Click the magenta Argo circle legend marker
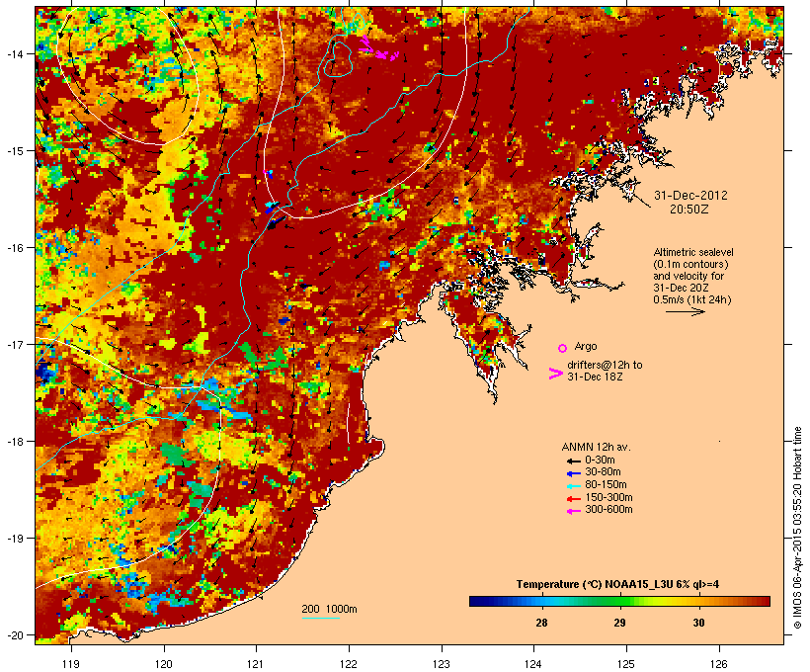This screenshot has width=810, height=672. point(563,348)
